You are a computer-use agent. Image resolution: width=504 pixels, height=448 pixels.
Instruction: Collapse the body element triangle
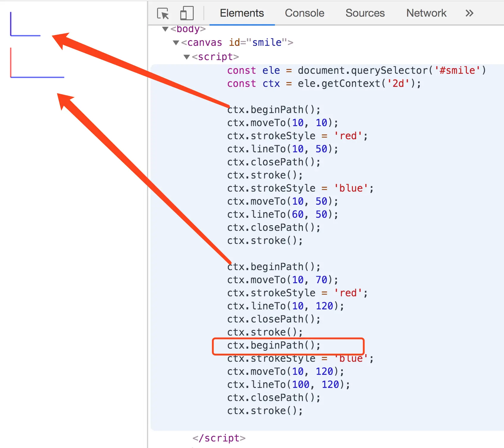point(165,29)
